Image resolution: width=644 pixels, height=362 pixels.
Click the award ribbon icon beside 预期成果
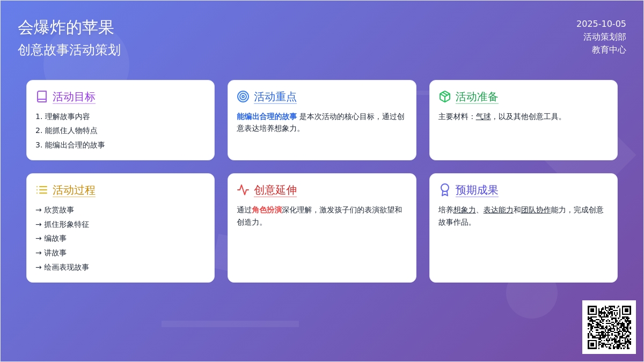coord(444,190)
